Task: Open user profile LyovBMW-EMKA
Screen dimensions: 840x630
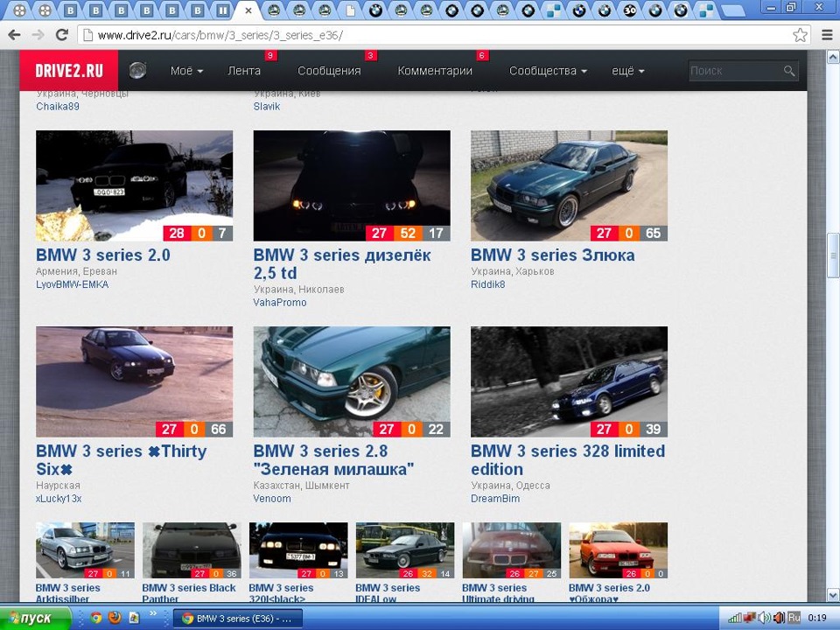Action: pyautogui.click(x=73, y=284)
